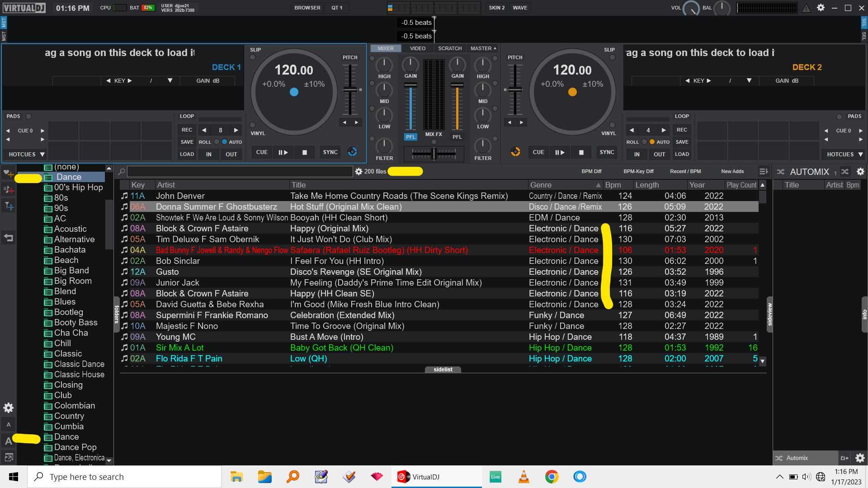868x488 pixels.
Task: Expand the MASTER panel menu
Action: (x=483, y=48)
